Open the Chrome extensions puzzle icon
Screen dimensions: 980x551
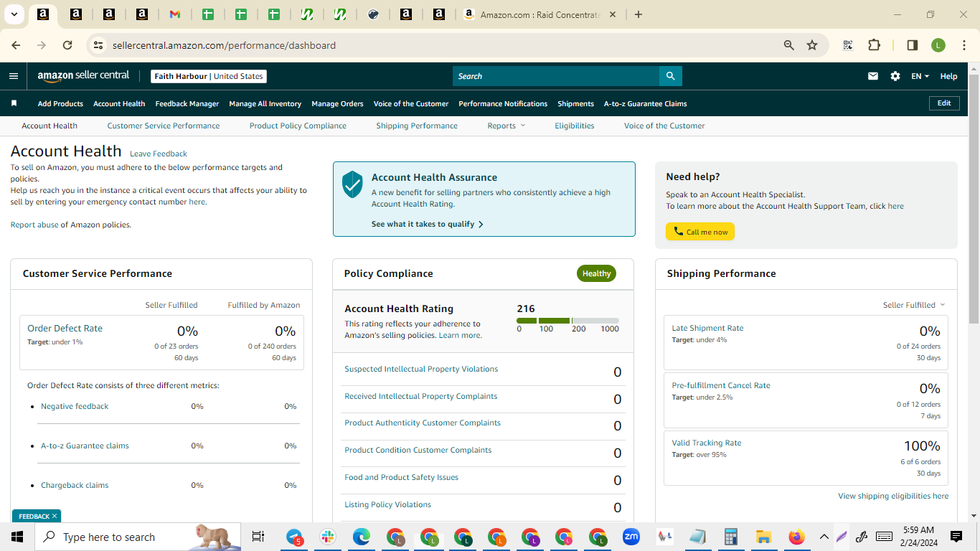(874, 45)
